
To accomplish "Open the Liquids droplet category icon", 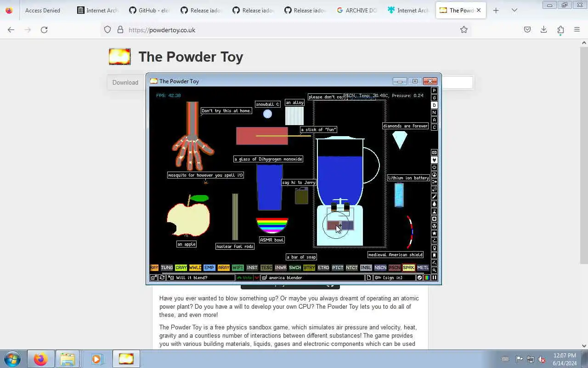I will coord(434,204).
